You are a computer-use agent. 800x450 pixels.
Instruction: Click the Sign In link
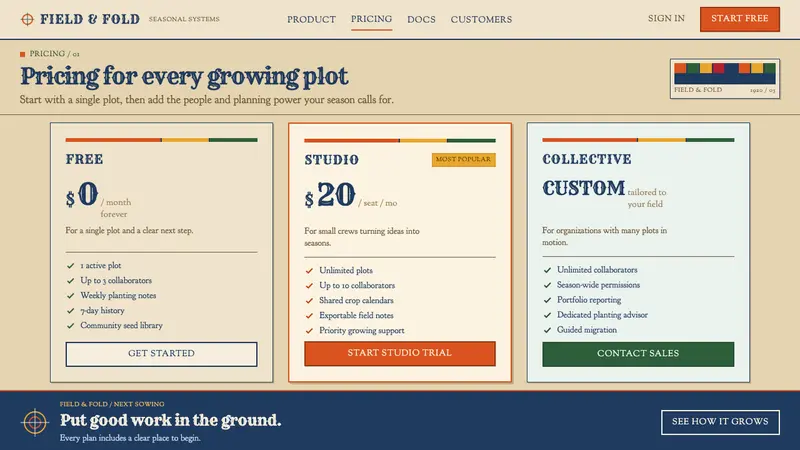(666, 18)
